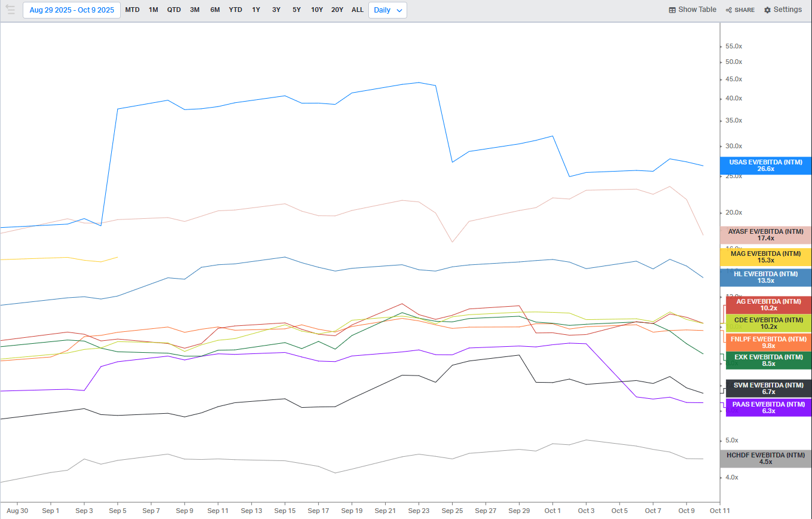Click the 20.0x y-axis value
The image size is (812, 519).
(734, 213)
